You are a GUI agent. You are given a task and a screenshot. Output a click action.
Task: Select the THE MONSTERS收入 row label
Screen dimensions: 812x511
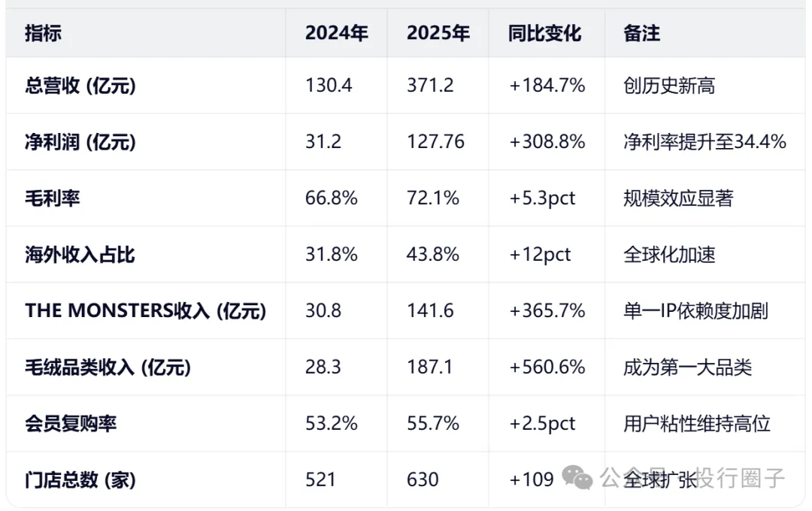pos(145,311)
